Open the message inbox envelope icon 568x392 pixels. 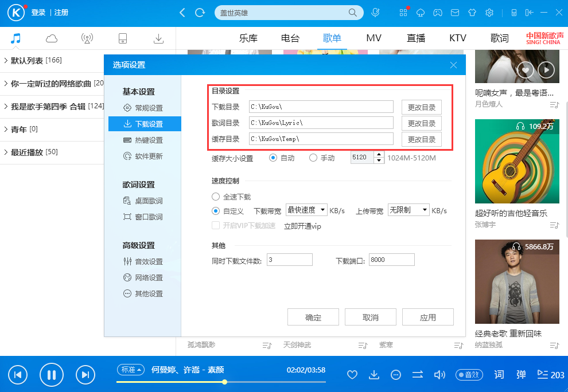(x=455, y=13)
